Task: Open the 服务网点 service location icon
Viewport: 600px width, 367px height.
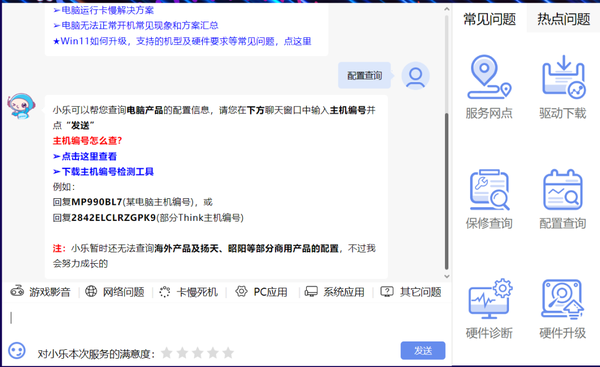Action: pos(489,77)
